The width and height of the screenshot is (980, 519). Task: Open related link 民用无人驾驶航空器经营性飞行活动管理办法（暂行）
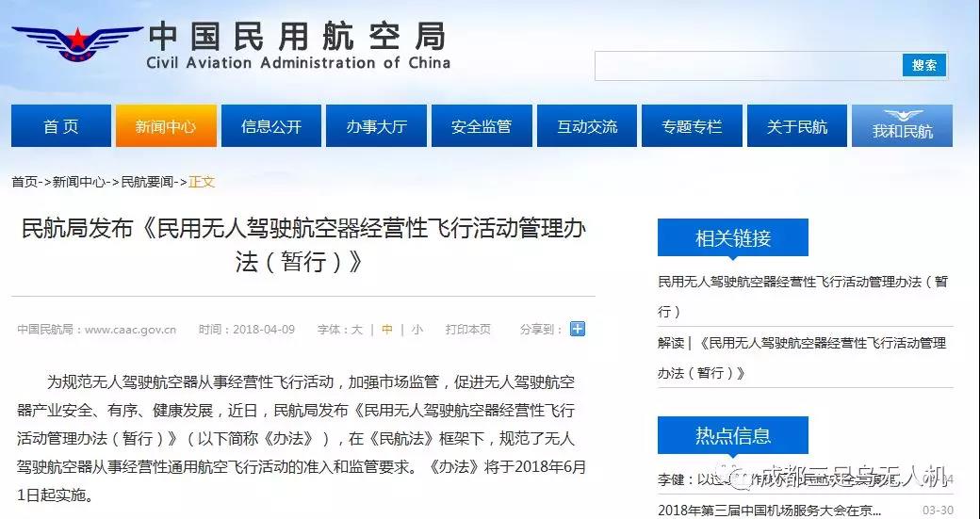(803, 296)
